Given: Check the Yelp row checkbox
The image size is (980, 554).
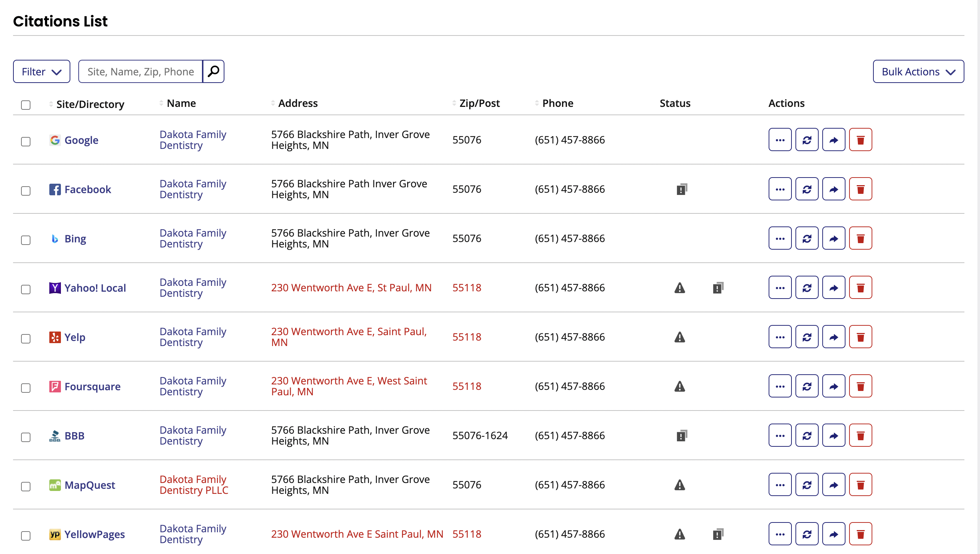Looking at the screenshot, I should [25, 339].
